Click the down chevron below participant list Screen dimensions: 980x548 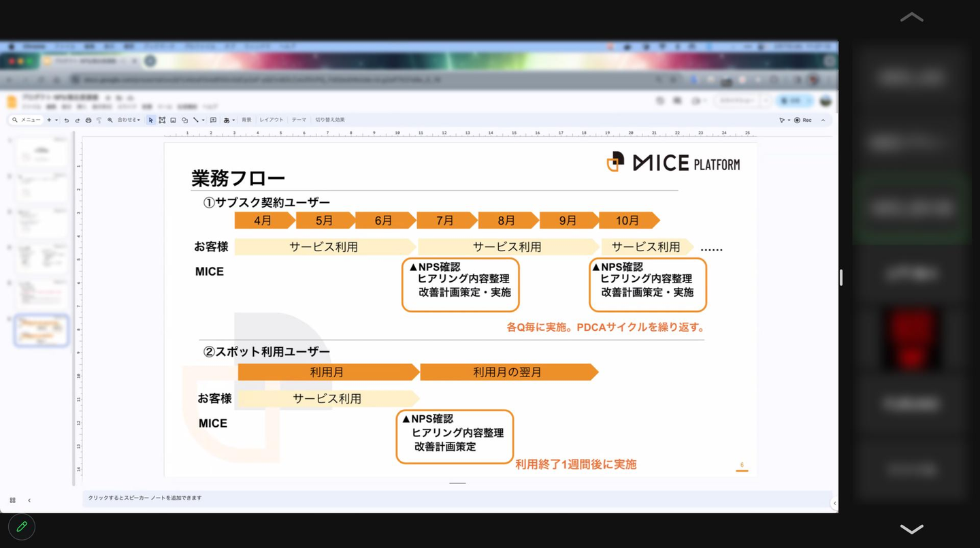coord(912,529)
